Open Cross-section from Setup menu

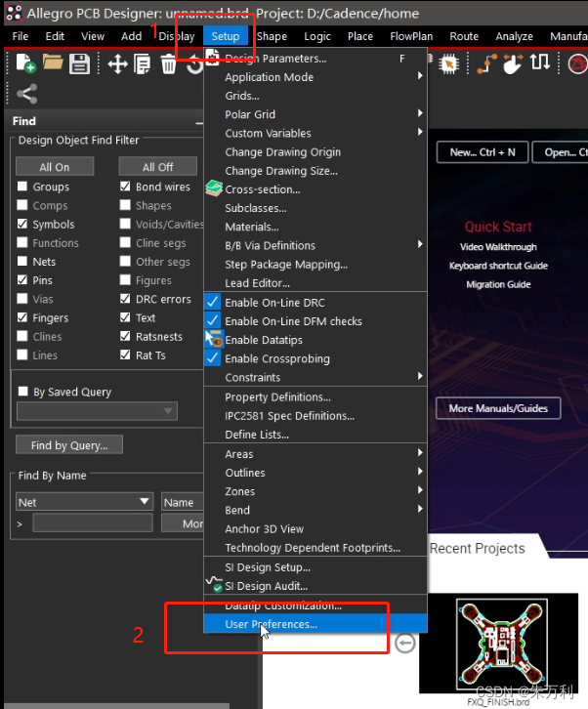[x=315, y=189]
